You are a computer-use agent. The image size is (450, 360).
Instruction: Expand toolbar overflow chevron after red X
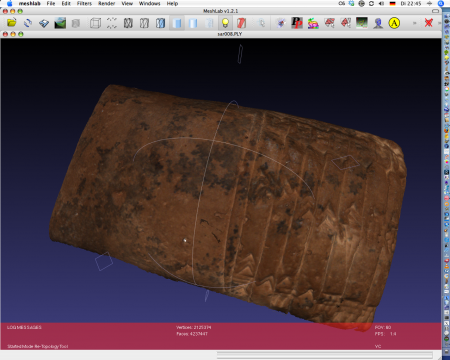[x=439, y=23]
